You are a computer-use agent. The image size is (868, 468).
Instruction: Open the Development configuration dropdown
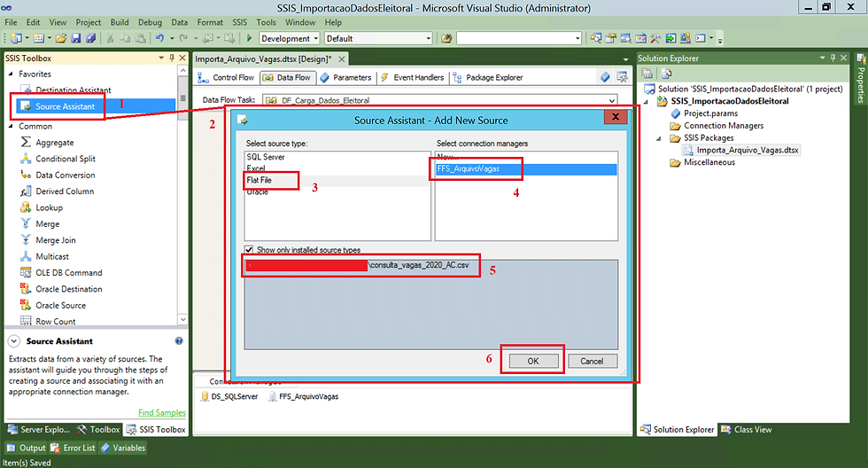316,38
